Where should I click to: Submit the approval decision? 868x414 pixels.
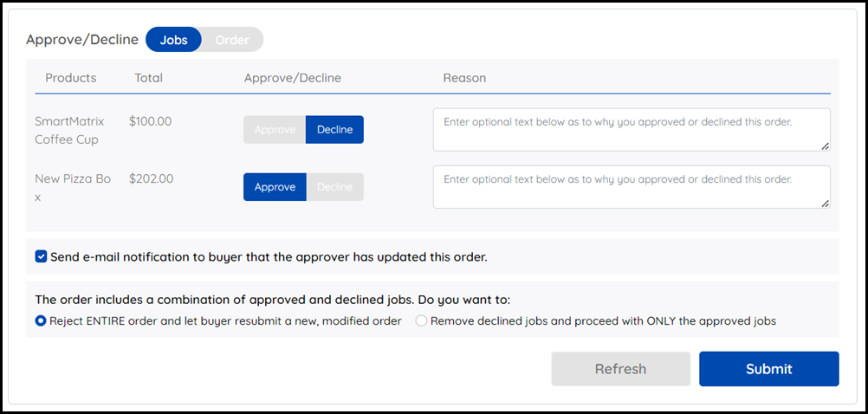tap(768, 369)
